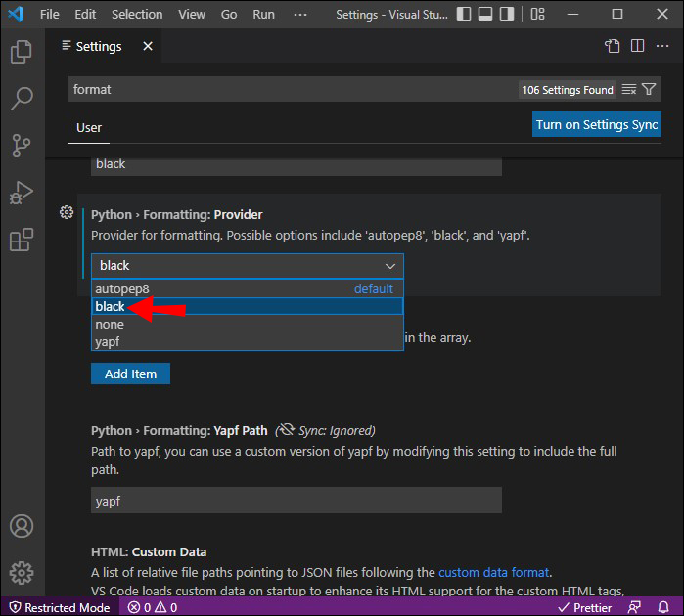Image resolution: width=684 pixels, height=616 pixels.
Task: Open the gear next to Formatting Provider
Action: (67, 213)
